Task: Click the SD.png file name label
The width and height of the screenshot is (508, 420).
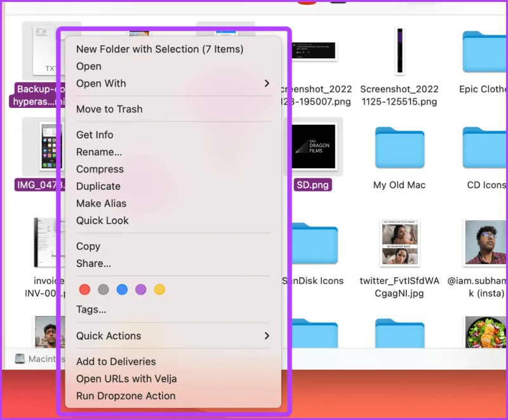Action: click(x=312, y=185)
